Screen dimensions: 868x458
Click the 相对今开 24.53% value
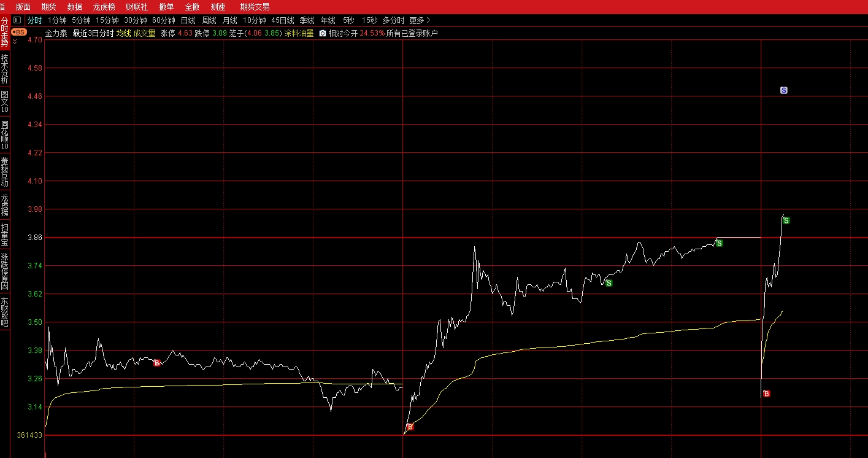pyautogui.click(x=372, y=33)
